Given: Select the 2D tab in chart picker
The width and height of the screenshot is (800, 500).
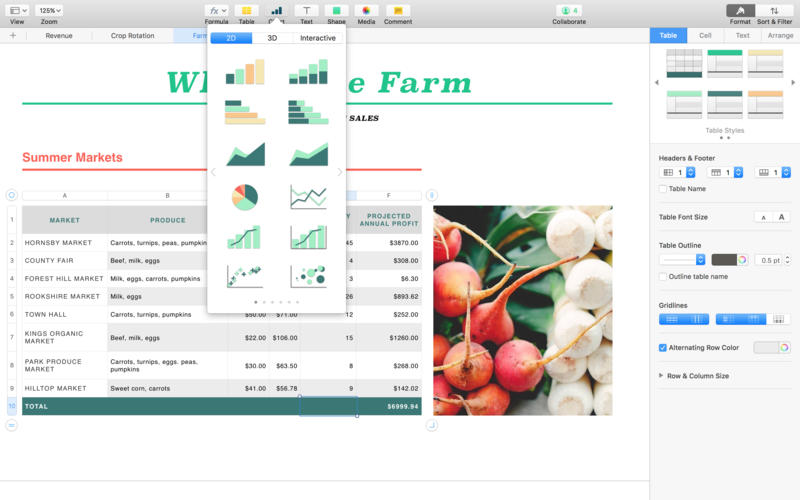Looking at the screenshot, I should click(231, 38).
